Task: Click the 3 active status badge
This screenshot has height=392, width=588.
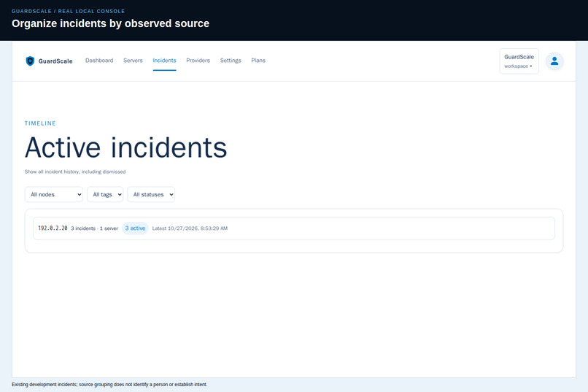Action: tap(135, 228)
